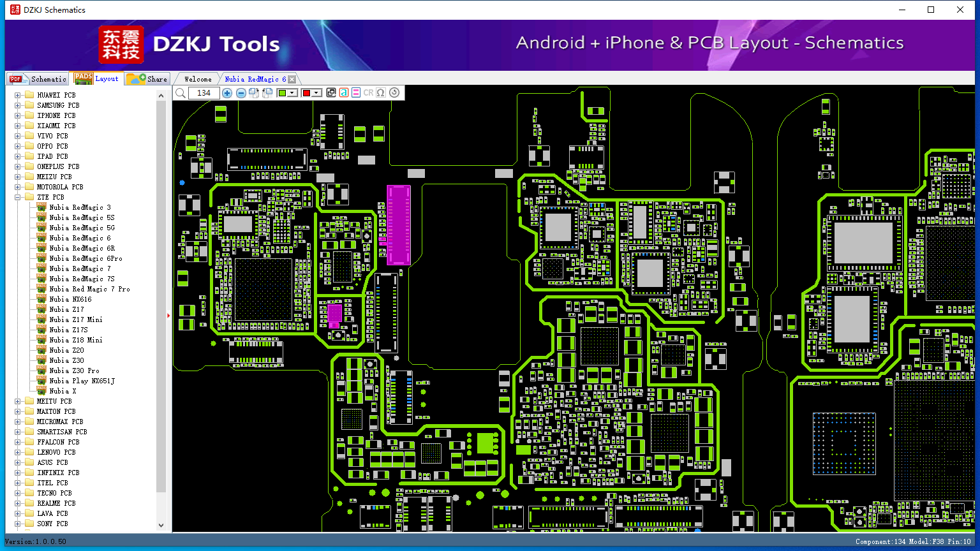Click the Omega resistance icon

tap(381, 93)
